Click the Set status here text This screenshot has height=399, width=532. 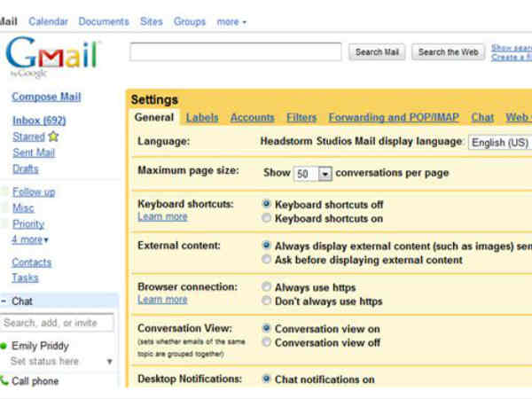(44, 361)
